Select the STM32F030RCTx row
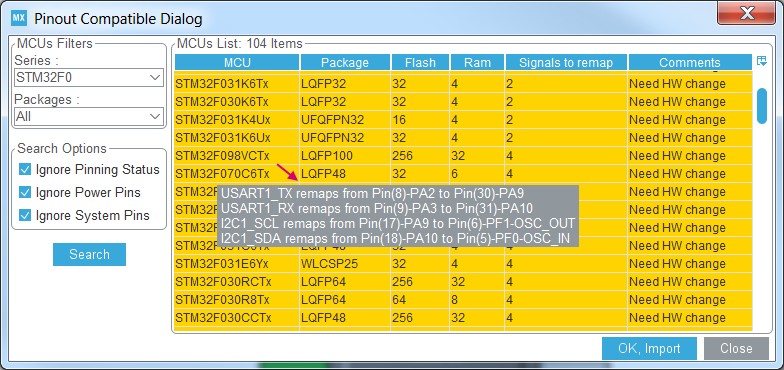The width and height of the screenshot is (784, 370). point(464,282)
